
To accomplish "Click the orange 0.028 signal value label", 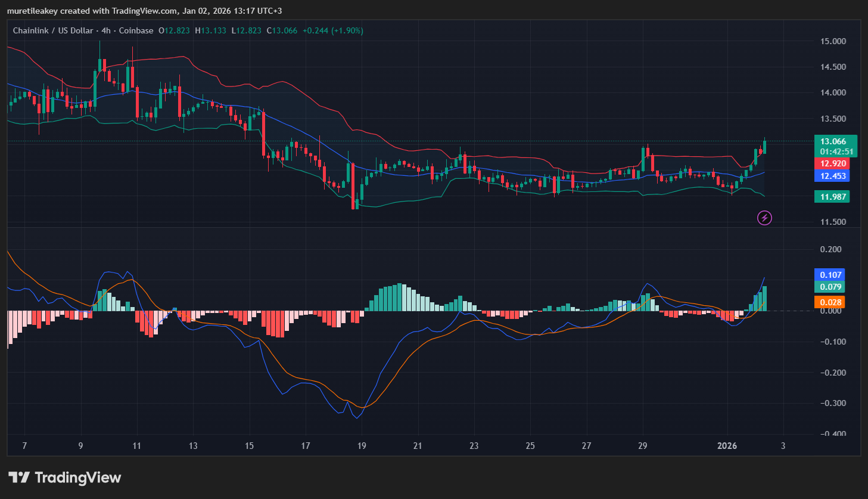I will click(x=830, y=302).
